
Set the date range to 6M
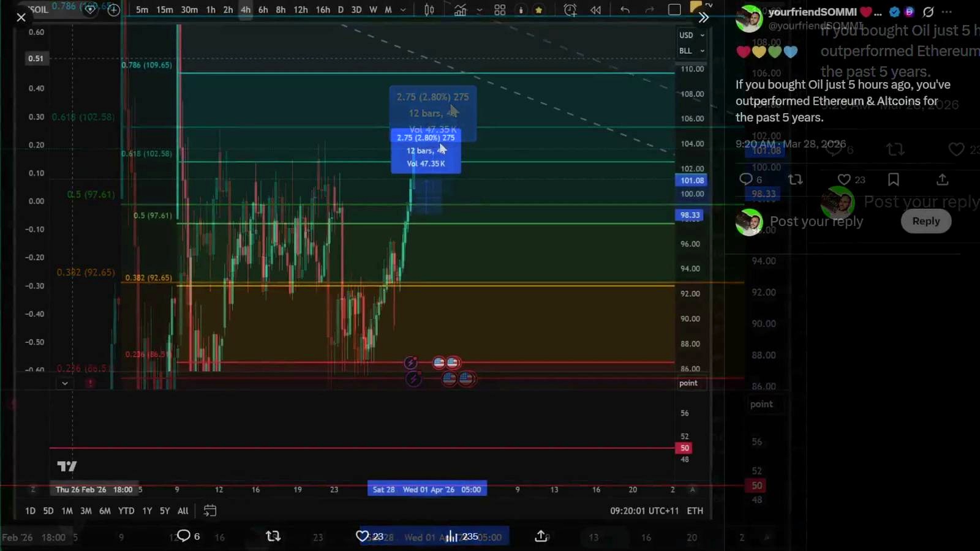coord(105,511)
